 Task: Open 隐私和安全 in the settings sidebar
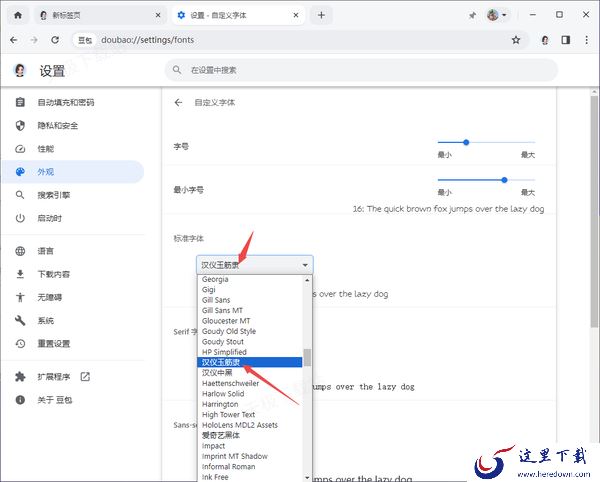coord(58,125)
